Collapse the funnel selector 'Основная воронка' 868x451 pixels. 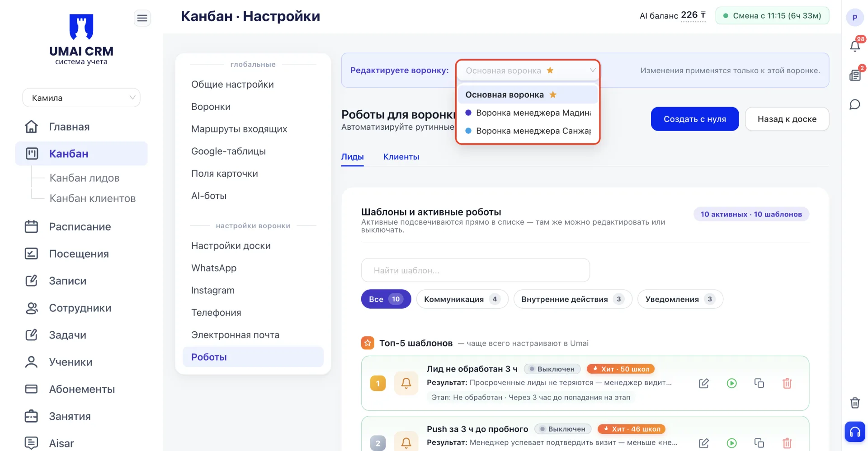click(x=528, y=70)
